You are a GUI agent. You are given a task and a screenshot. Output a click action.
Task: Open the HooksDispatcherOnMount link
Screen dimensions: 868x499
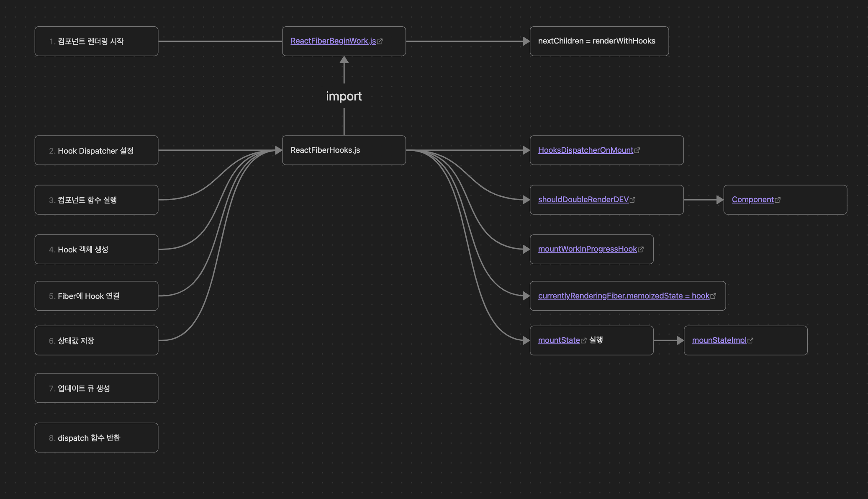[586, 150]
